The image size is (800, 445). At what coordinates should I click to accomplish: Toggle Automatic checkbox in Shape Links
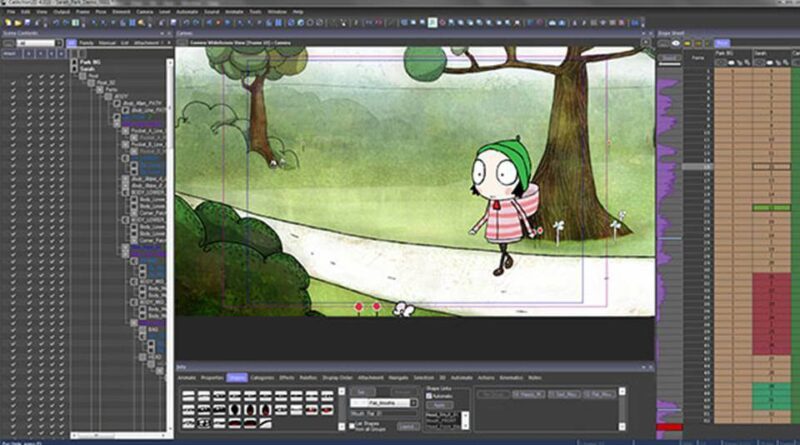429,396
